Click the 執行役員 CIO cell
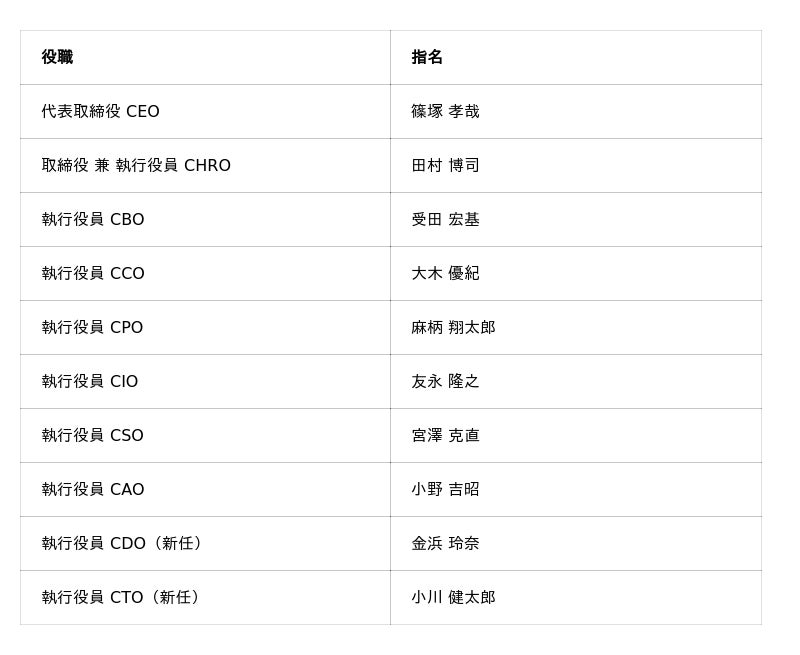Viewport: 800px width, 655px height. click(90, 381)
